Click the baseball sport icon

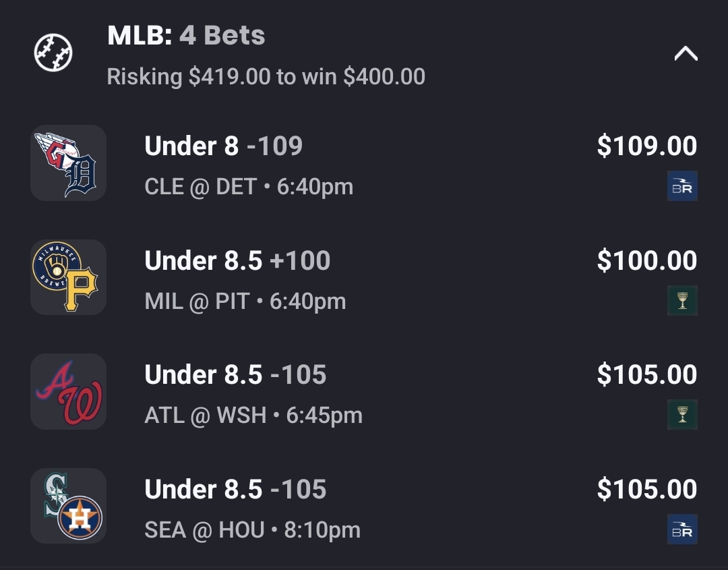(x=53, y=53)
